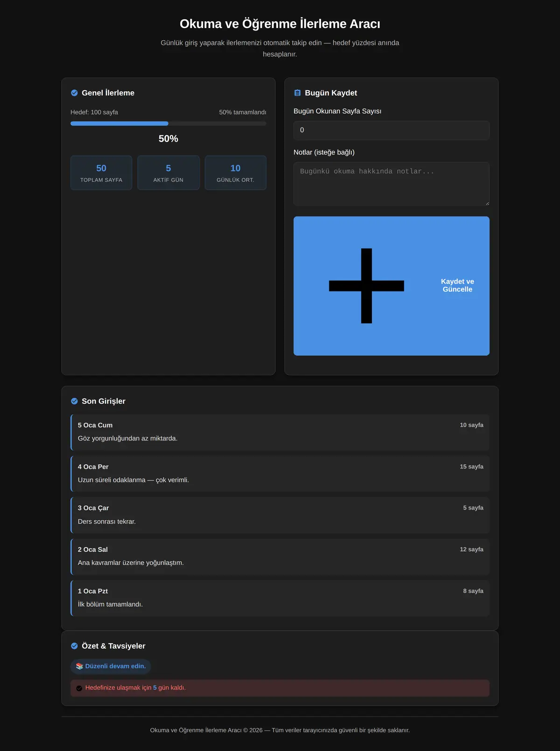Click the resize handle of the notes area
The width and height of the screenshot is (560, 751).
pos(487,203)
